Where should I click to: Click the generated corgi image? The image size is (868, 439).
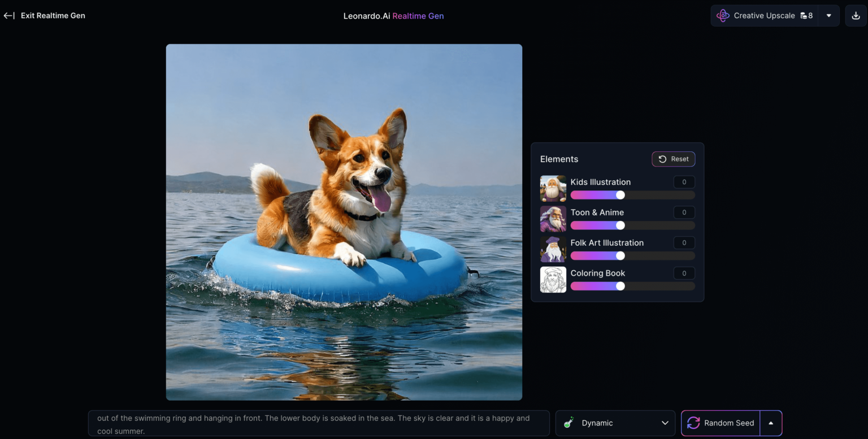(344, 222)
